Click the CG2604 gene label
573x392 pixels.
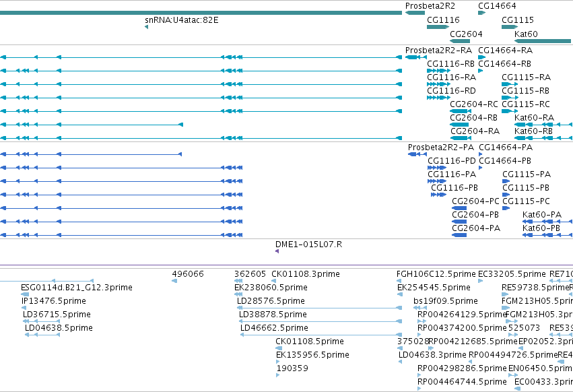coord(466,34)
